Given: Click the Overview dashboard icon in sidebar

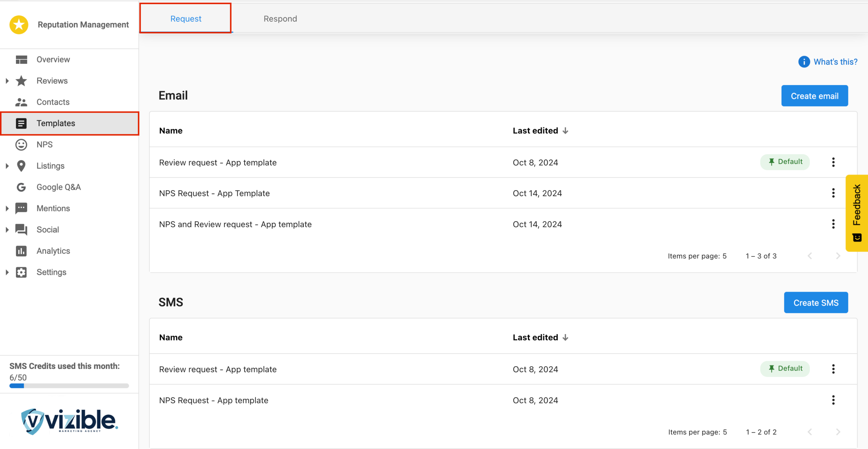Looking at the screenshot, I should (21, 60).
